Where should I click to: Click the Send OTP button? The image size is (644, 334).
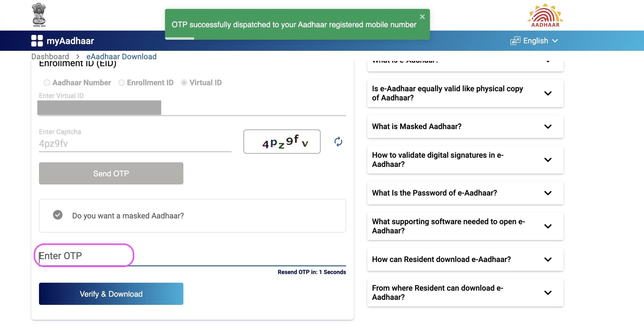coord(111,173)
